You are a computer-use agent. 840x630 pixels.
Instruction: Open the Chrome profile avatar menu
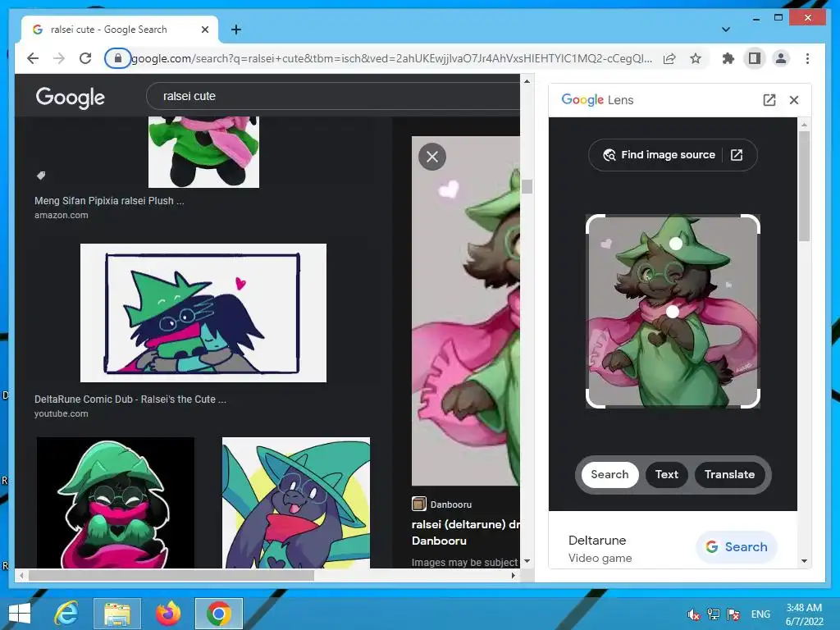tap(781, 58)
